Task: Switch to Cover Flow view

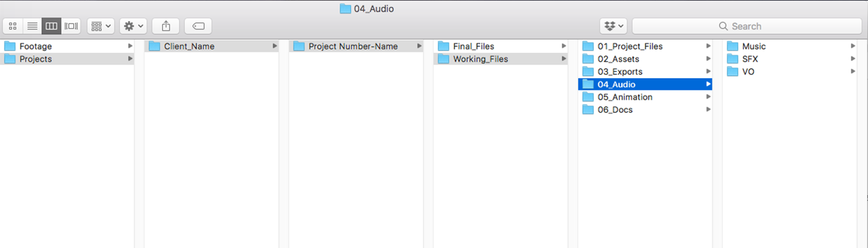Action: pyautogui.click(x=71, y=26)
